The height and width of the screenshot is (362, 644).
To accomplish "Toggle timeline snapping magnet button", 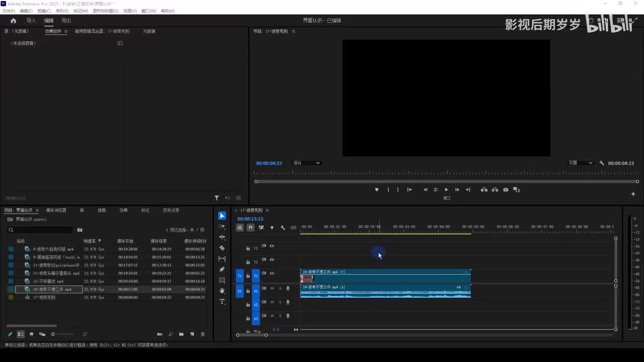I will 251,228.
